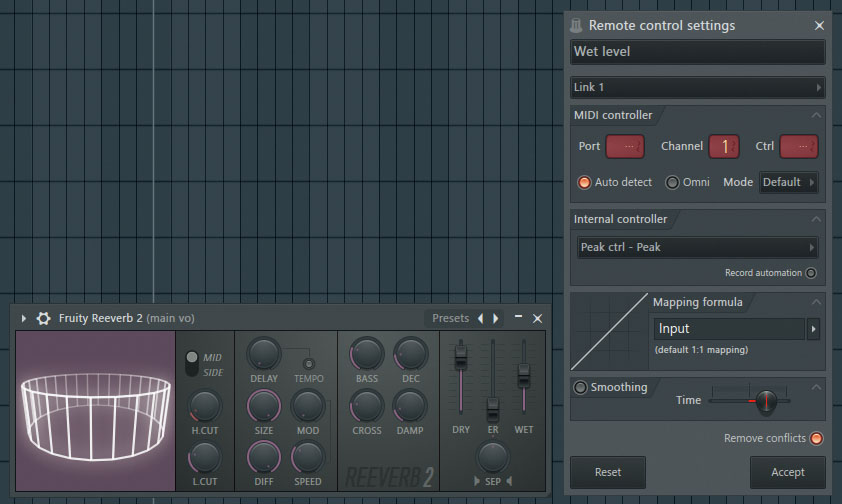The height and width of the screenshot is (504, 842).
Task: Click the Channel number box
Action: click(x=724, y=146)
